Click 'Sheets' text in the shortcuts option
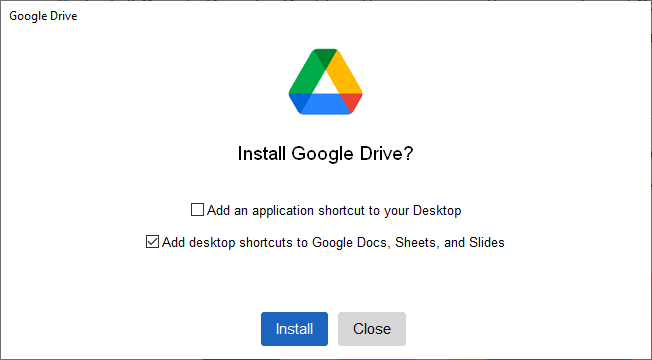 pyautogui.click(x=417, y=242)
